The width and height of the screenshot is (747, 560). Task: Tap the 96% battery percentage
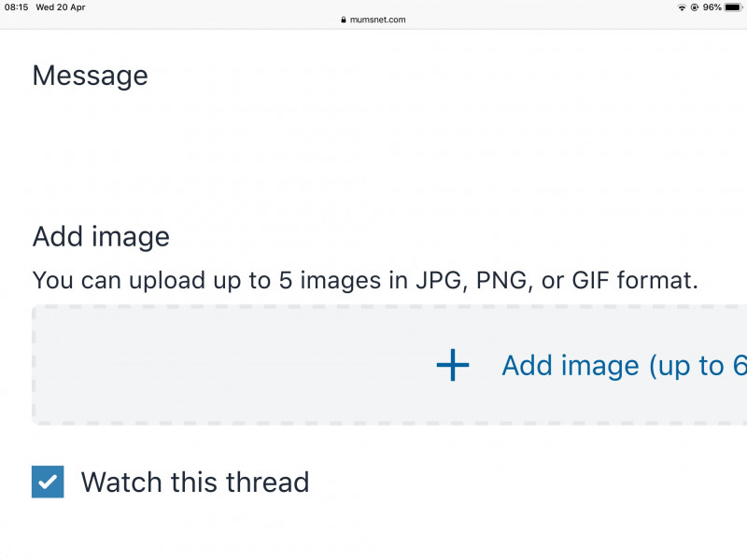[x=712, y=7]
